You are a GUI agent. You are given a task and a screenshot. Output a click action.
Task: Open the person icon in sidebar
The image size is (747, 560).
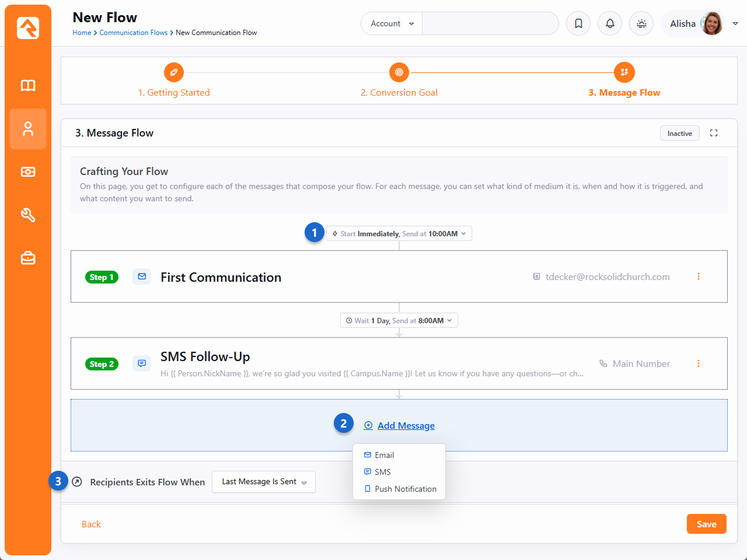point(28,129)
